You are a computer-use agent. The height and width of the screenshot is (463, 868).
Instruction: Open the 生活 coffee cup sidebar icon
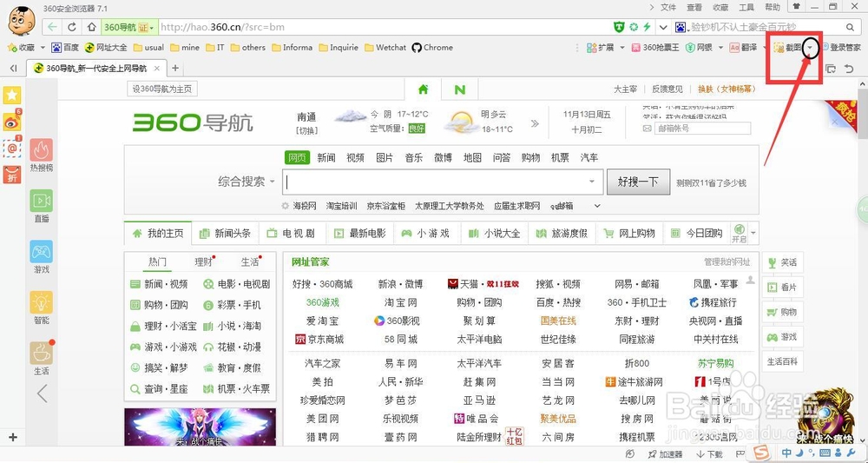(42, 353)
